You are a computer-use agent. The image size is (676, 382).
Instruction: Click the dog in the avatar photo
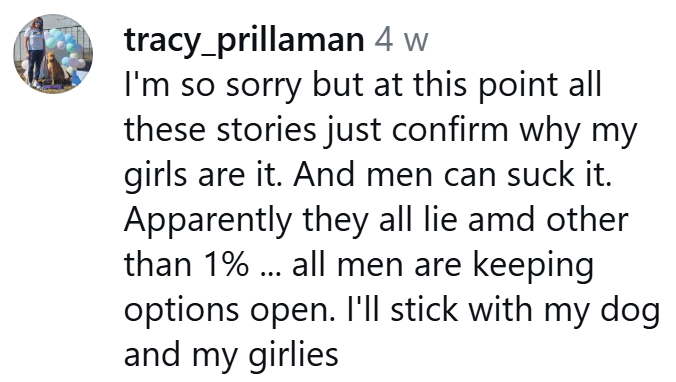(x=55, y=68)
